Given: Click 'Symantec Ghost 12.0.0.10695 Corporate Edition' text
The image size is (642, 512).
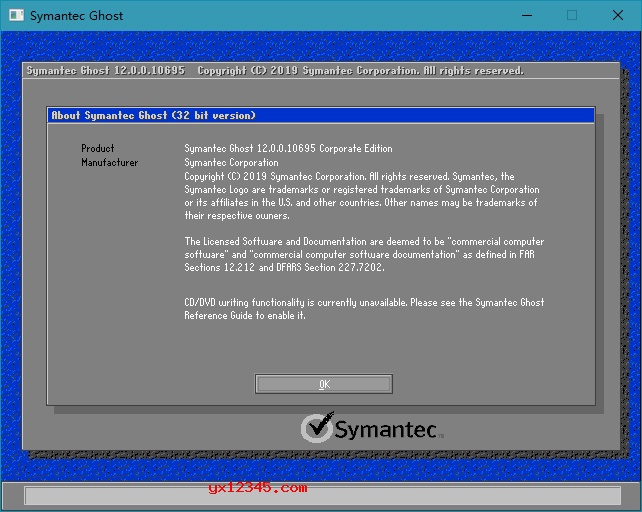Looking at the screenshot, I should pos(288,148).
